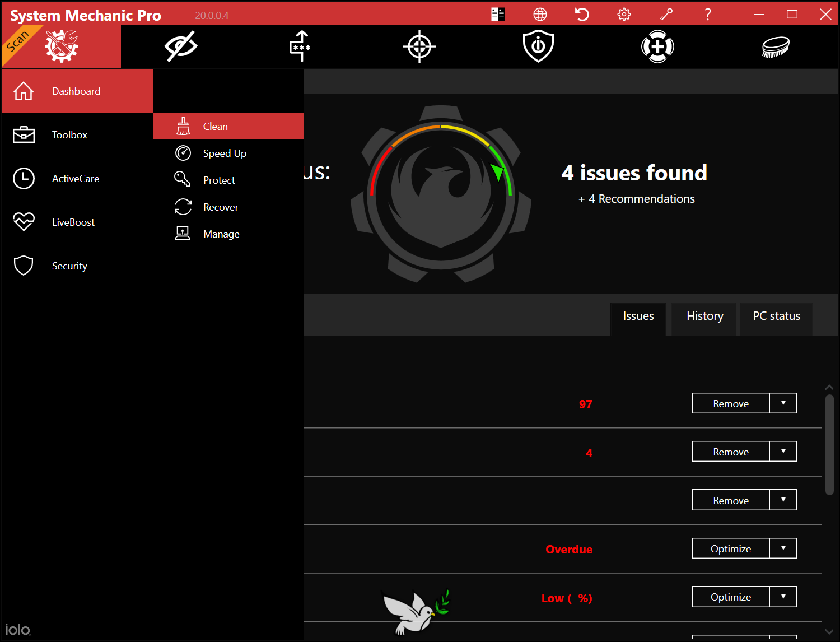Open the password manager arrow icon
This screenshot has height=642, width=840.
click(300, 46)
